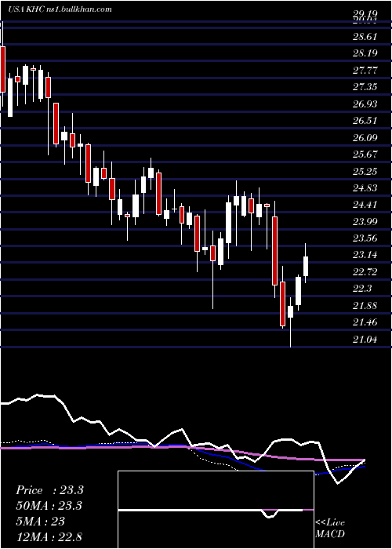
Task: Click the 23.56 price axis label
Action: [365, 238]
